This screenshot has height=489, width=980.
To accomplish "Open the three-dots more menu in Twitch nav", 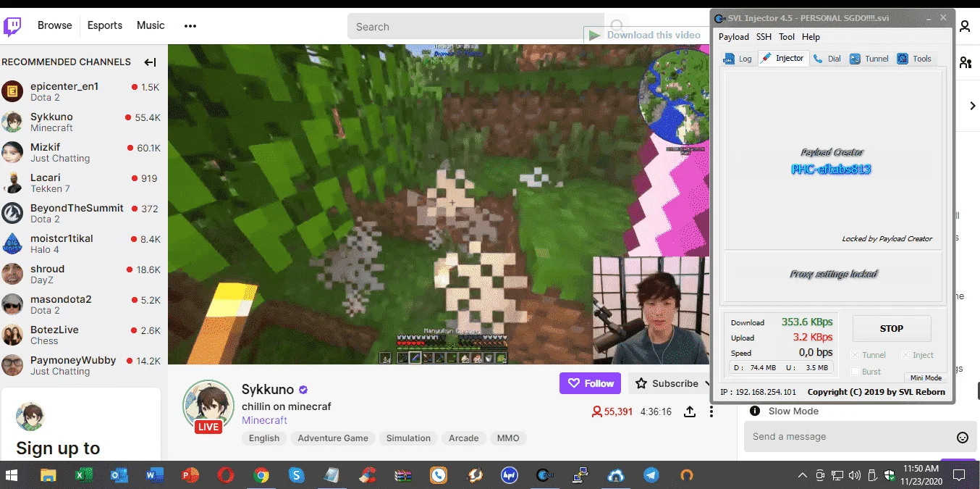I will (190, 26).
